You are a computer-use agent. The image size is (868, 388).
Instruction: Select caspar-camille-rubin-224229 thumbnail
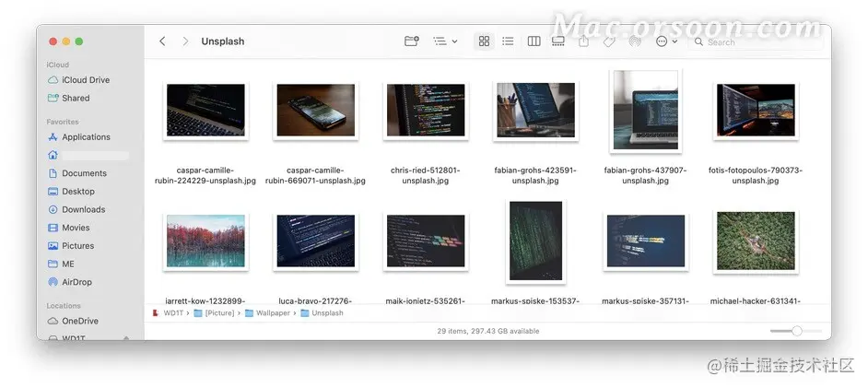(205, 111)
